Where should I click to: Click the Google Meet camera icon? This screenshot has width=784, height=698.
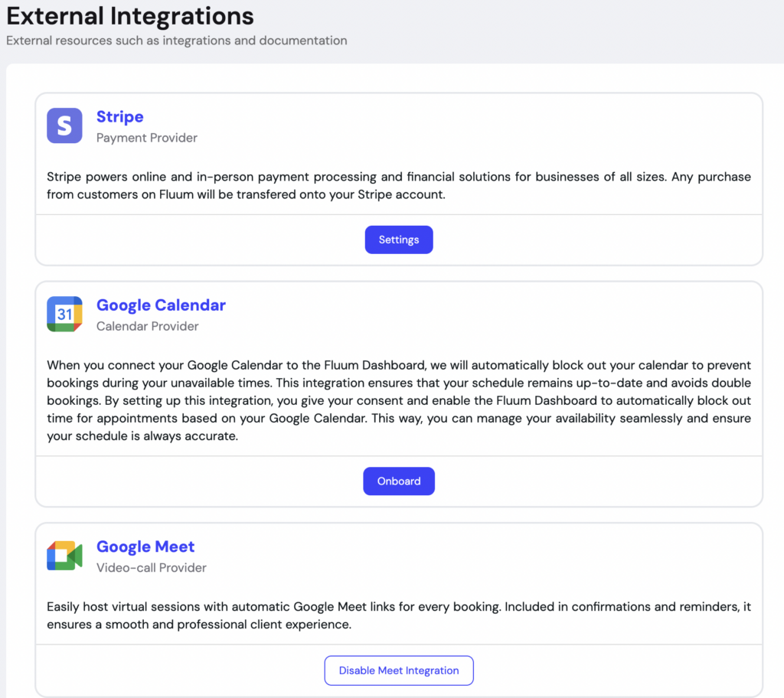64,556
